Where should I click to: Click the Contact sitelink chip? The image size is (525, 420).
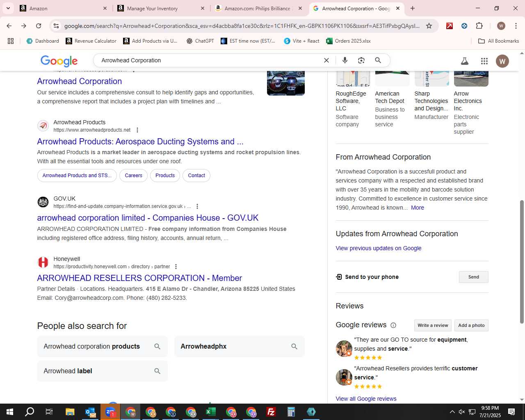click(196, 176)
